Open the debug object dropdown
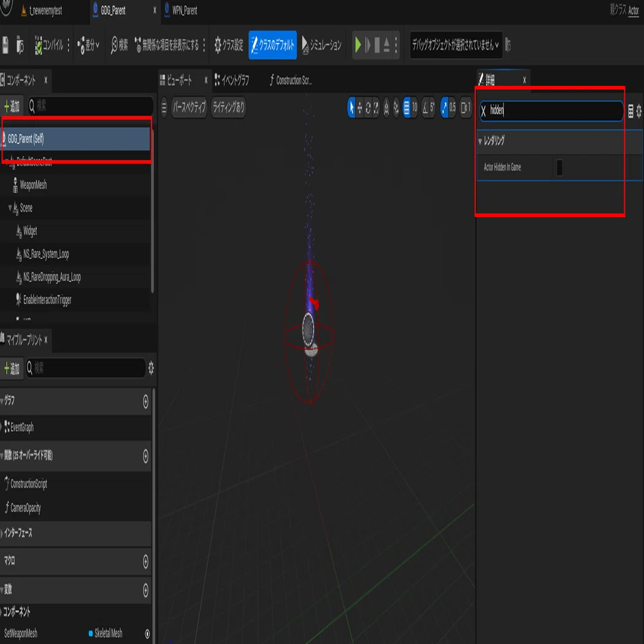 (456, 45)
